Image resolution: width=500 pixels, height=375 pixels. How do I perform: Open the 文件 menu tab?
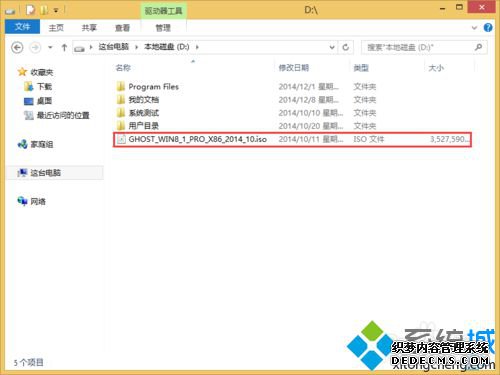coord(23,27)
